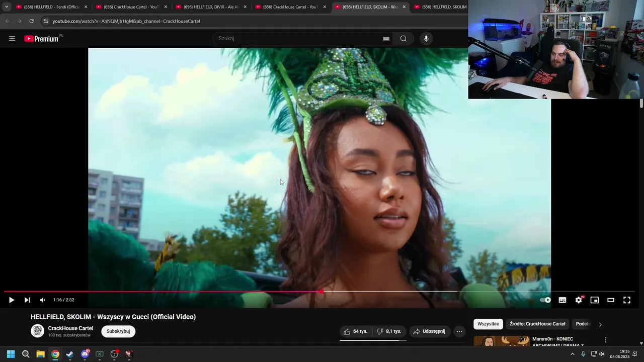Open options menu for Mamm0n video

[x=606, y=340]
